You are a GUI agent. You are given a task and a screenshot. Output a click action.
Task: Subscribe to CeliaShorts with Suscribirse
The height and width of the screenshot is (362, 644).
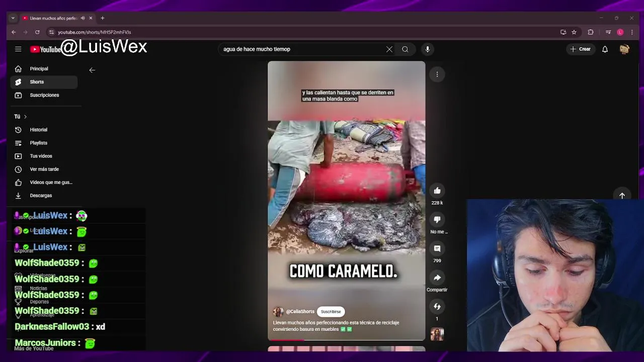(x=331, y=312)
